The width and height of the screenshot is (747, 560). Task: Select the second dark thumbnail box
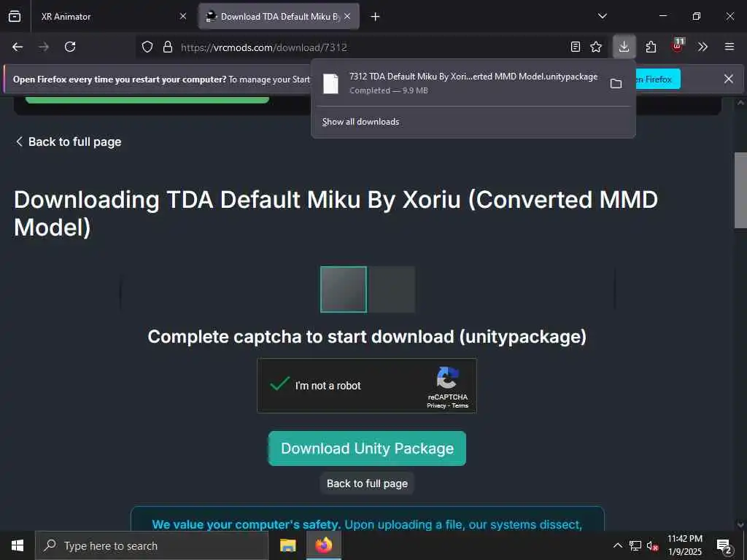(392, 289)
